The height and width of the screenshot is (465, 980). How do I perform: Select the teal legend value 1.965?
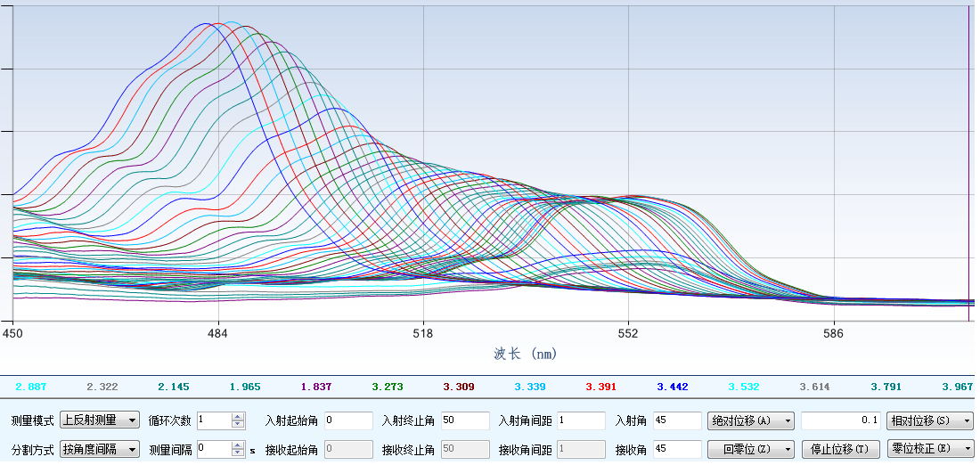(244, 387)
